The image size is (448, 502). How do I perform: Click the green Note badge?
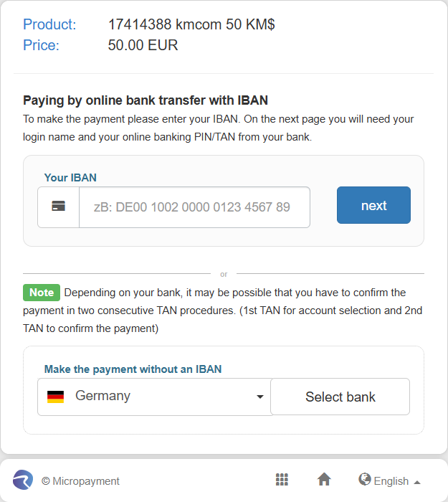coord(42,293)
